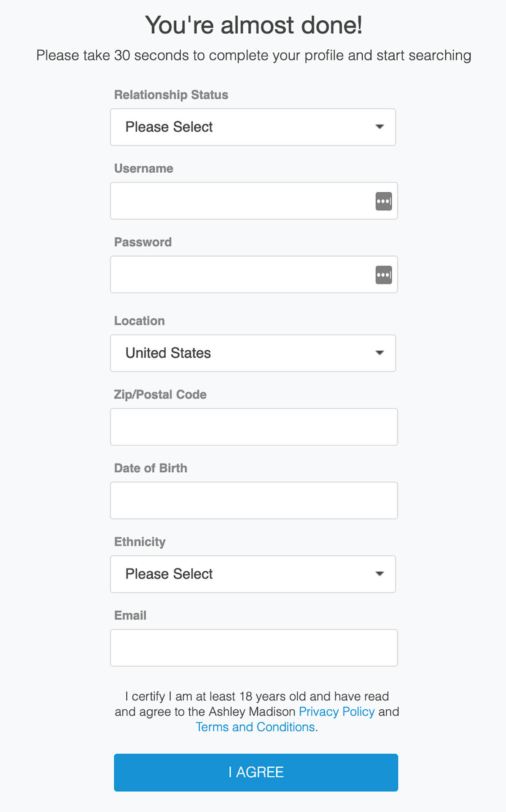
Task: Click the Password label text
Action: point(143,242)
